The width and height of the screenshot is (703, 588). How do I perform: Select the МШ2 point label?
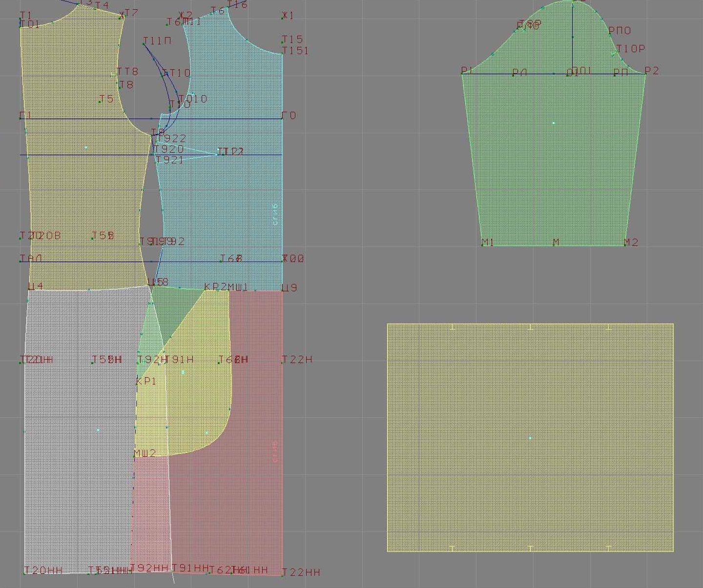pyautogui.click(x=145, y=454)
